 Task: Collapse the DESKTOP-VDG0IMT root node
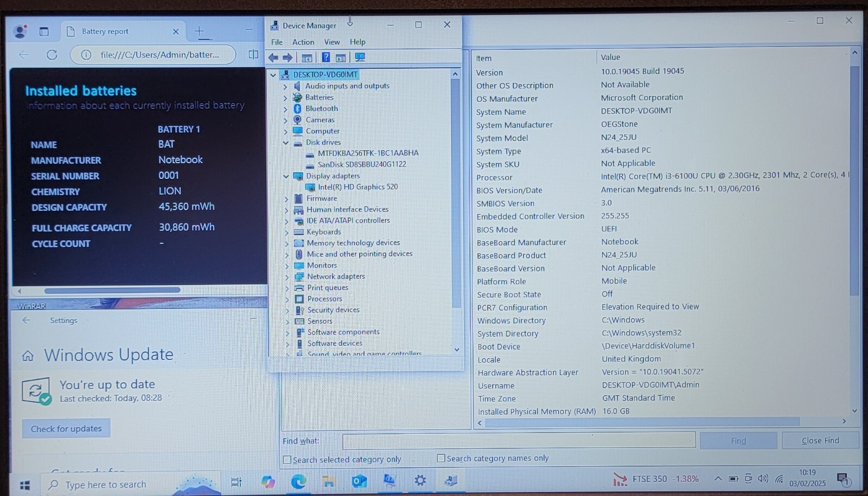[x=273, y=75]
